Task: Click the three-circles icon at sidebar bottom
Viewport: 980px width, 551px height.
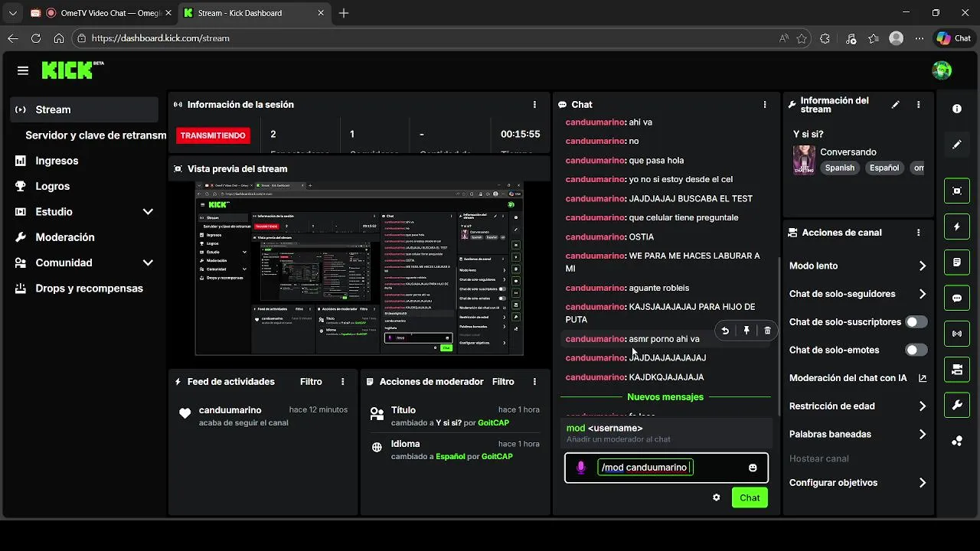Action: (x=957, y=442)
